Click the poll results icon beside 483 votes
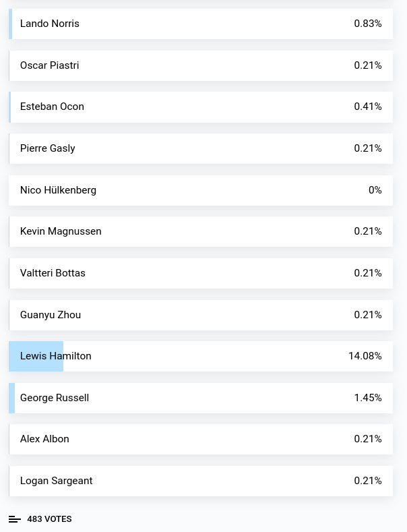Image resolution: width=407 pixels, height=532 pixels. click(x=14, y=519)
